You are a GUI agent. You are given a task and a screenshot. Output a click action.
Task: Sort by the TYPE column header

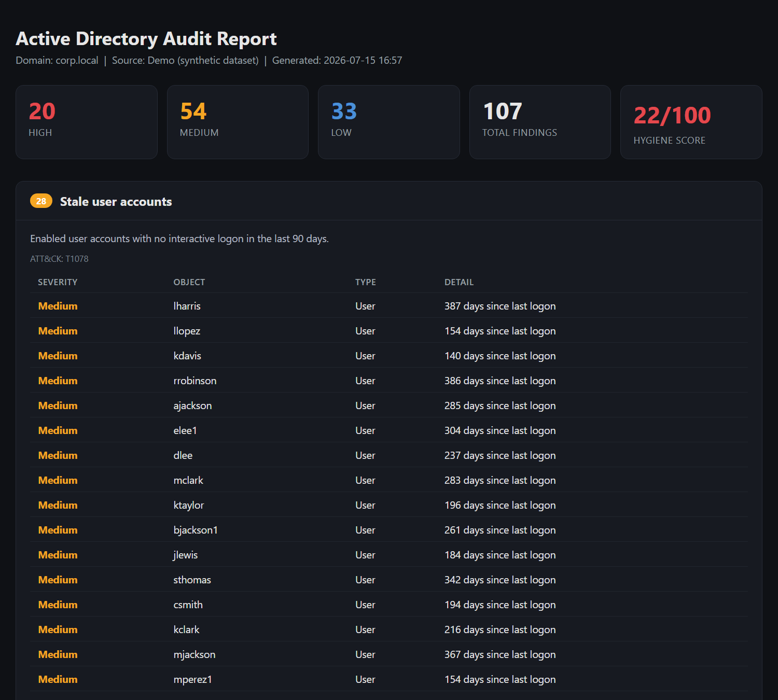coord(366,282)
